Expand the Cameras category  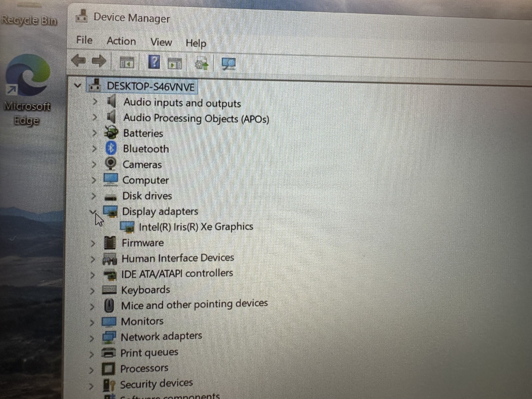point(94,164)
